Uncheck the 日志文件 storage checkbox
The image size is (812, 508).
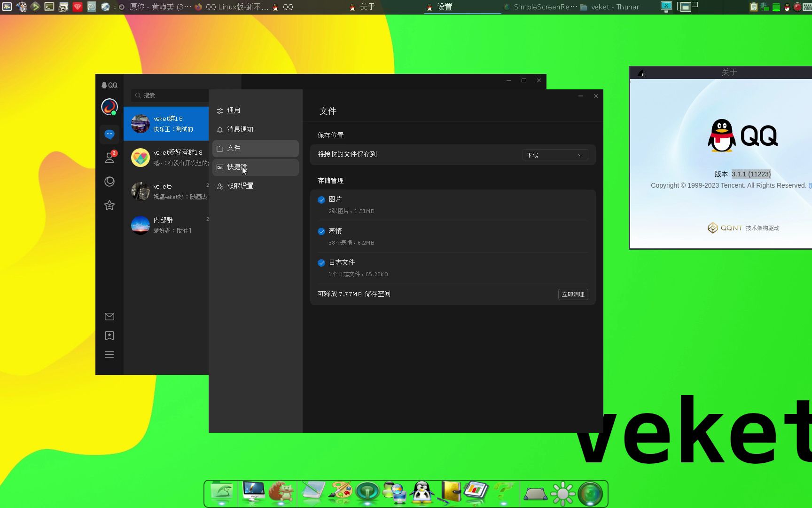[321, 263]
